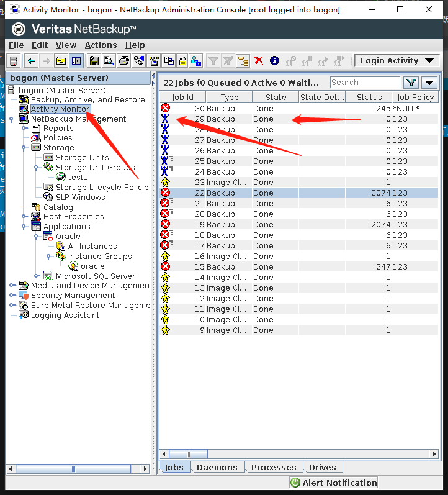Viewport: 448px width, 495px height.
Task: Collapse the Storage Unit Groups node
Action: tap(36, 167)
